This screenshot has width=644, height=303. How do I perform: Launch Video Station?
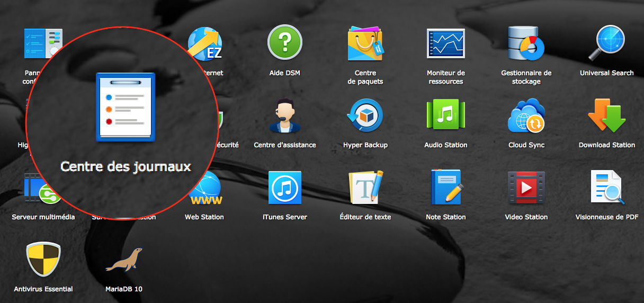(526, 188)
